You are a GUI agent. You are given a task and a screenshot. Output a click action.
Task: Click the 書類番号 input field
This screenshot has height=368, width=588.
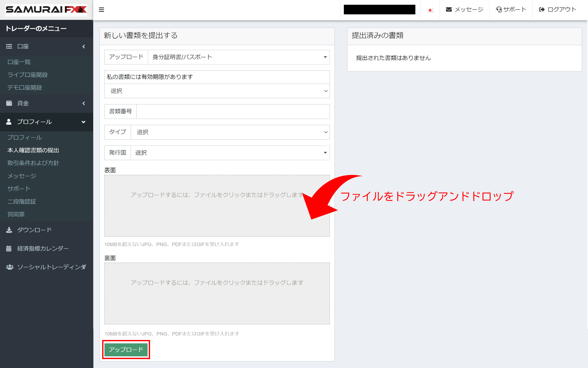coord(233,111)
